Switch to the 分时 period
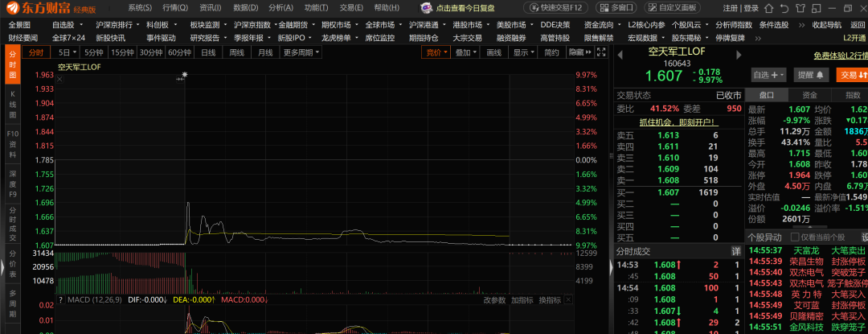Image resolution: width=868 pixels, height=334 pixels. [x=36, y=52]
